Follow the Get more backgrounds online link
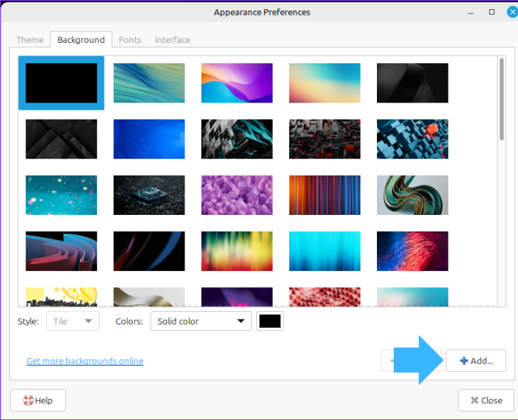 click(85, 361)
